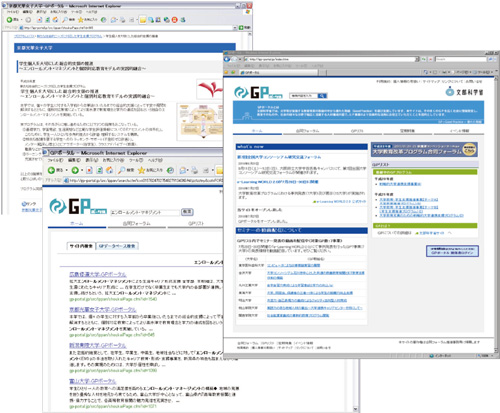Open Mail dropdown arrow in search results window
Image resolution: width=500 pixels, height=413 pixels.
(188, 171)
